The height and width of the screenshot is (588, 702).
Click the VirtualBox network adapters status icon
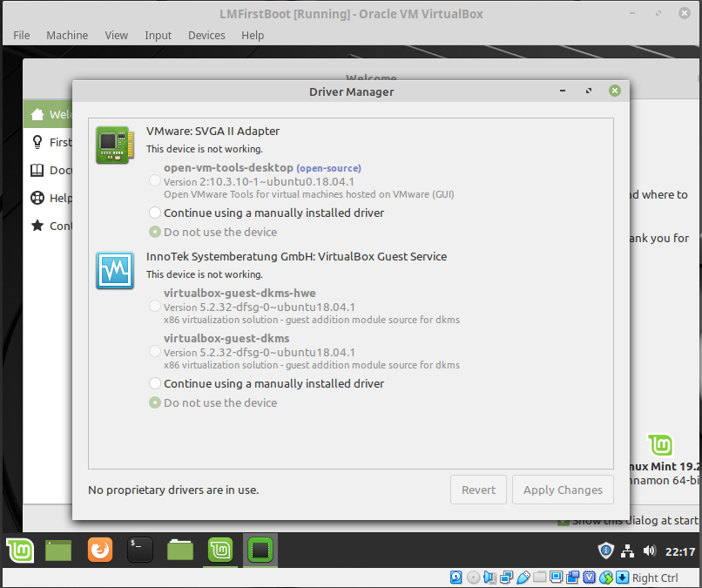(x=506, y=578)
